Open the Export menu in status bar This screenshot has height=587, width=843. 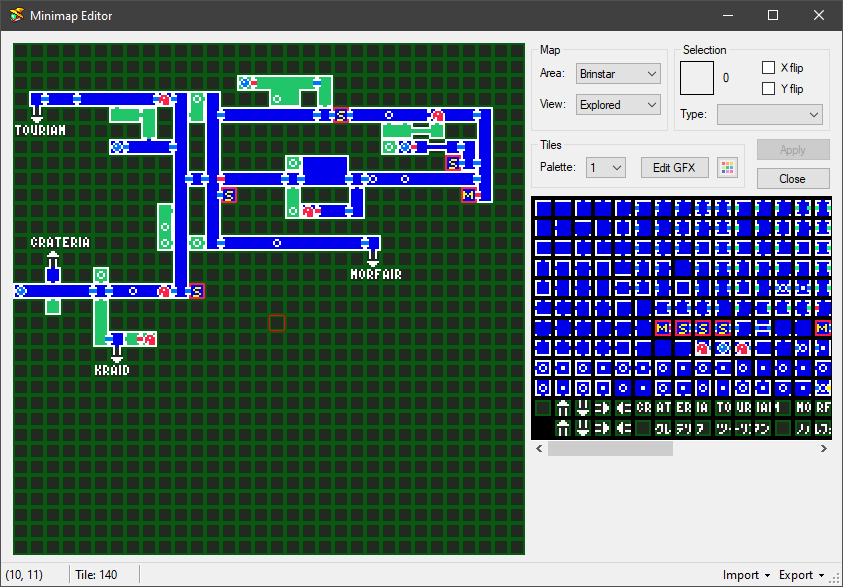[802, 575]
